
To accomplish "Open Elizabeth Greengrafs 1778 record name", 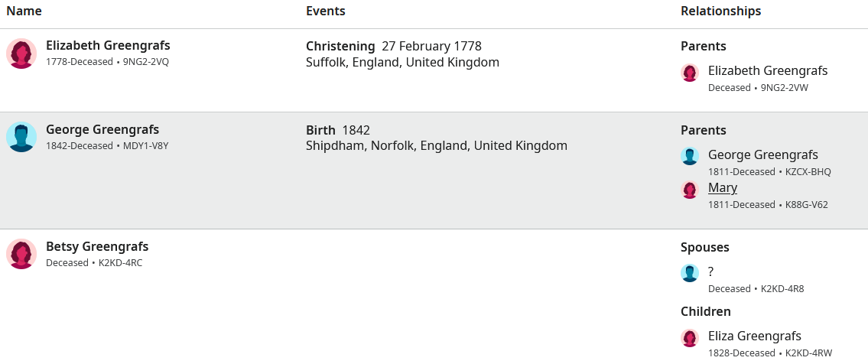I will pyautogui.click(x=108, y=45).
